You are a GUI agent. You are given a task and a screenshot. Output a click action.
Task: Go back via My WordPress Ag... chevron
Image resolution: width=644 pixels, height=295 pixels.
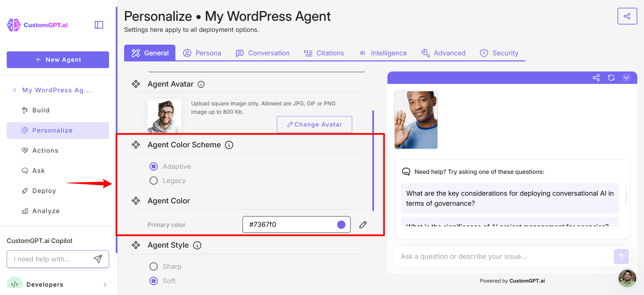pyautogui.click(x=15, y=90)
